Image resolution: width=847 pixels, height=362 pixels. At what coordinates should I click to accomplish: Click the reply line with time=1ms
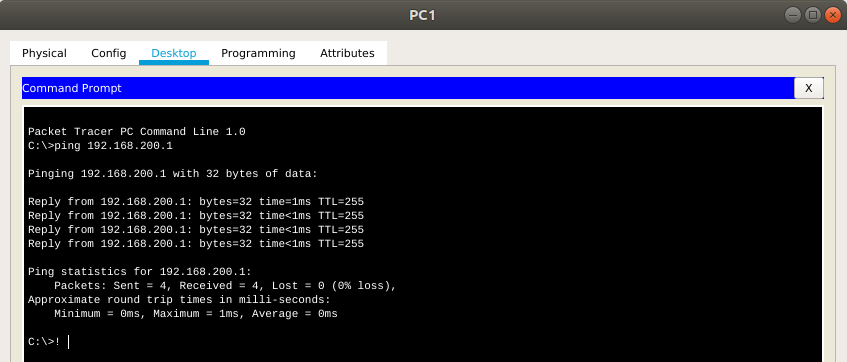[196, 202]
